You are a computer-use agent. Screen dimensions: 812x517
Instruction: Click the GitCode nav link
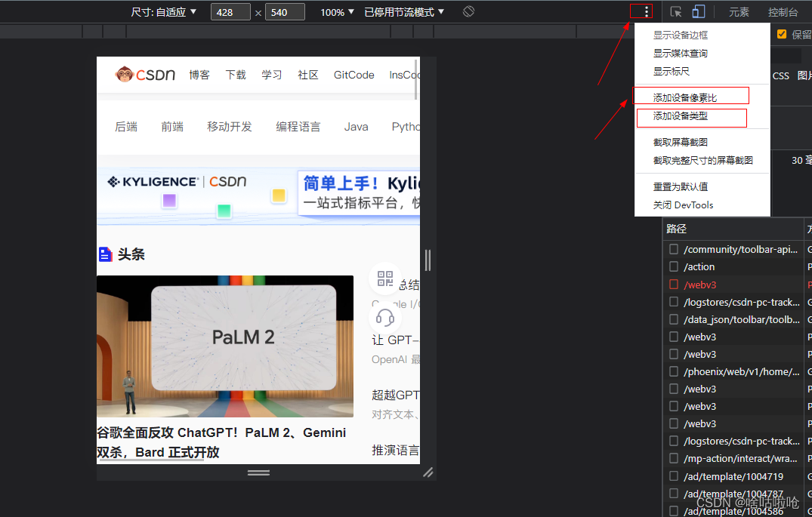click(354, 75)
